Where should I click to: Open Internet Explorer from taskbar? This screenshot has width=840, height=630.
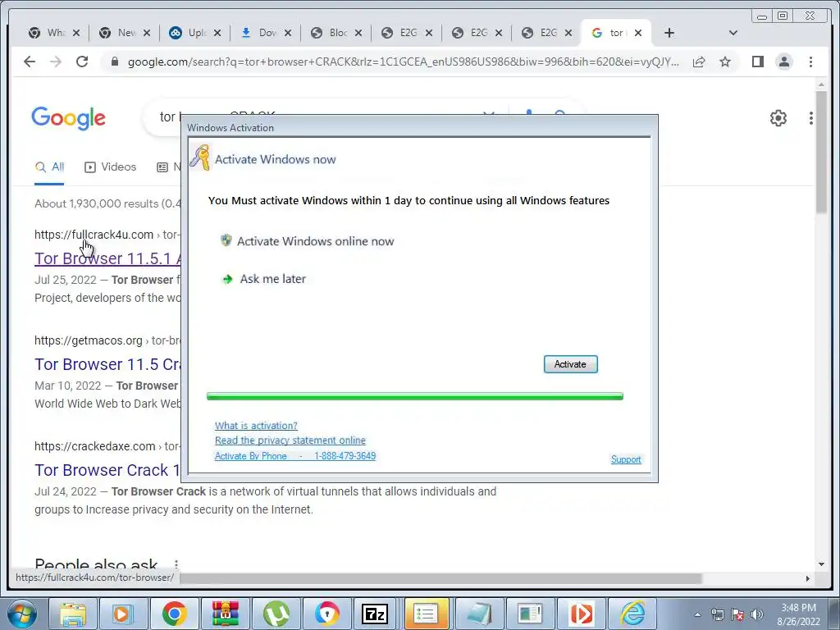tap(632, 614)
